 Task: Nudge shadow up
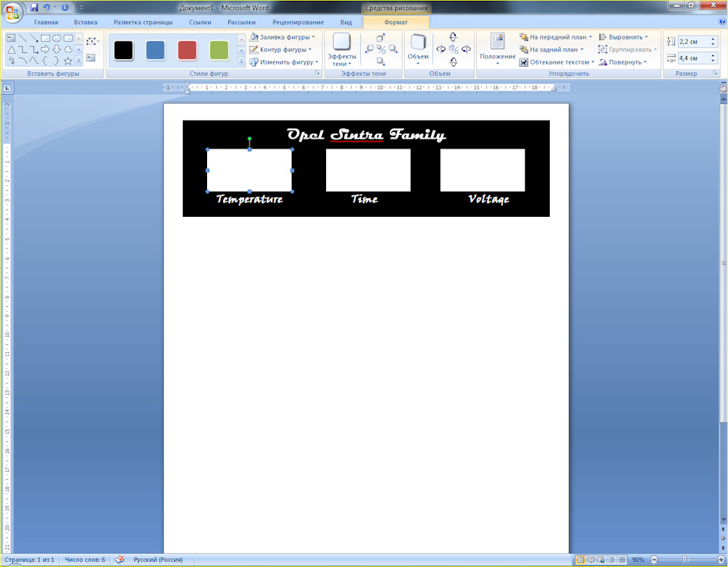(x=381, y=38)
